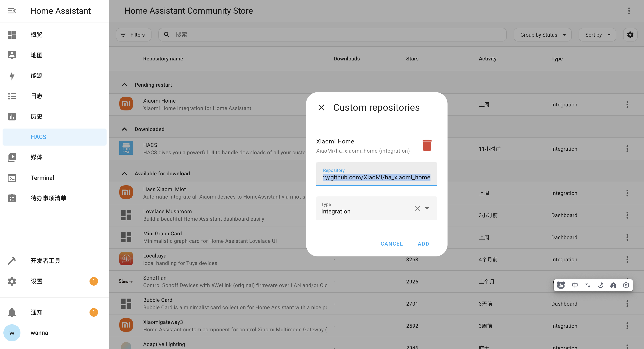This screenshot has width=644, height=349.
Task: Open the Hass Xiaomi Miot row menu
Action: (x=627, y=193)
